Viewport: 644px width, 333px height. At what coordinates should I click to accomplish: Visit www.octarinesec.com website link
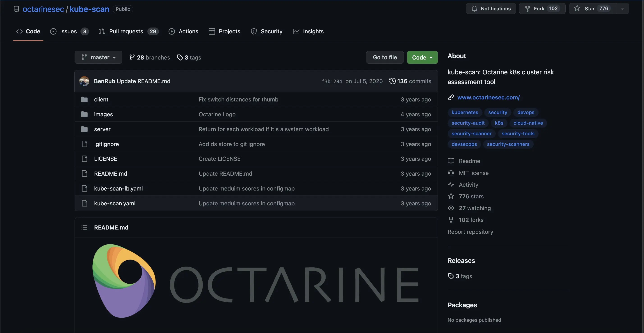coord(488,97)
